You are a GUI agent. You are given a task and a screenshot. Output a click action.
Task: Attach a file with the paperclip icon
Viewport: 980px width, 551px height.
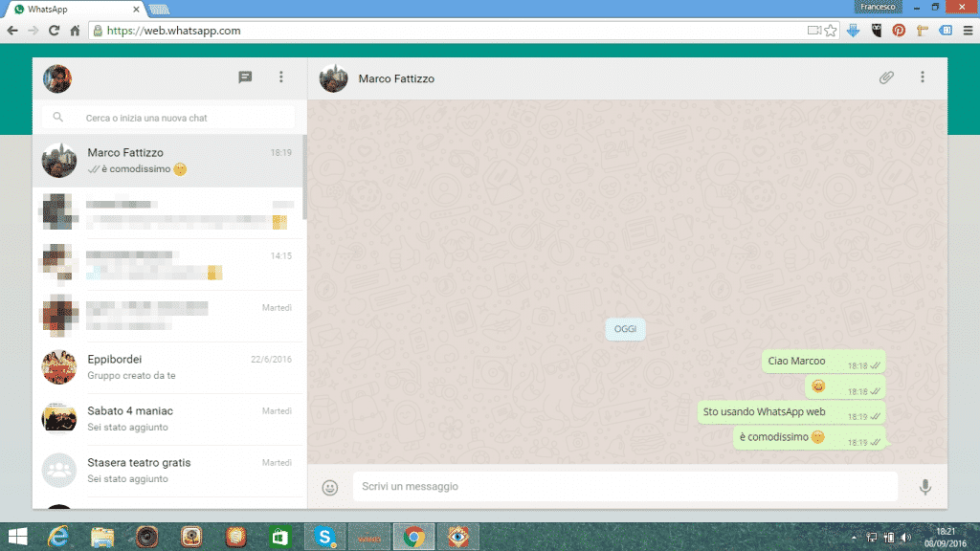(886, 77)
